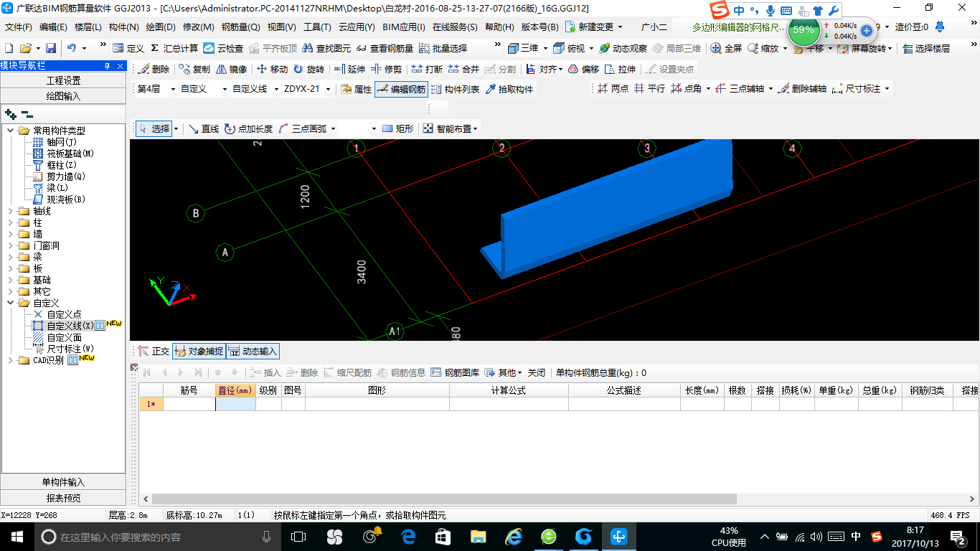
Task: Click 动态观察 orbit view tool
Action: click(x=623, y=48)
